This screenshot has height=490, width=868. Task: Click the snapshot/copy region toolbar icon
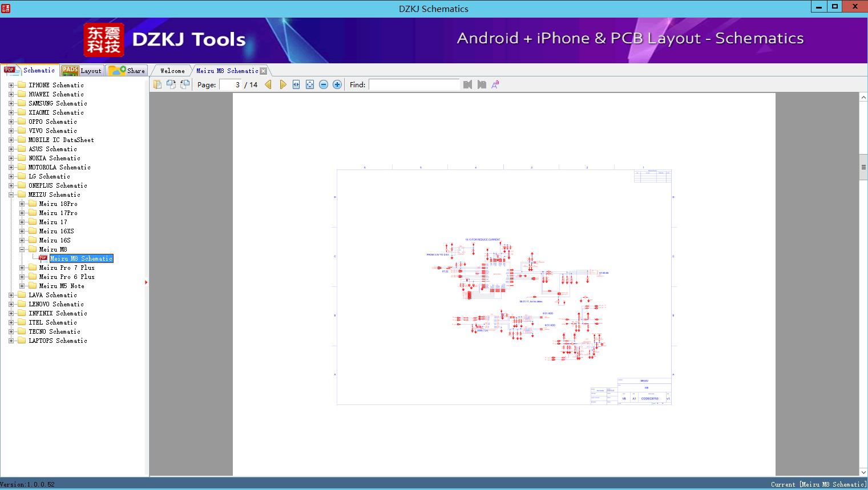[x=171, y=84]
